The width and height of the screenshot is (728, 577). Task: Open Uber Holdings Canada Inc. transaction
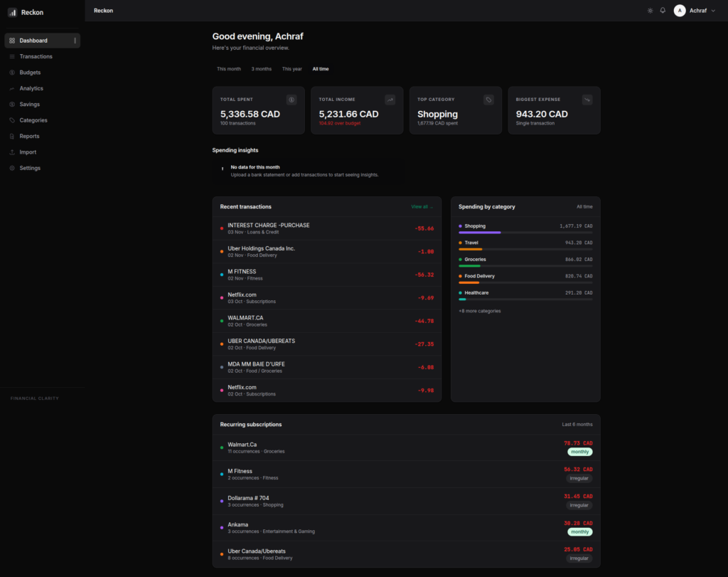(327, 251)
